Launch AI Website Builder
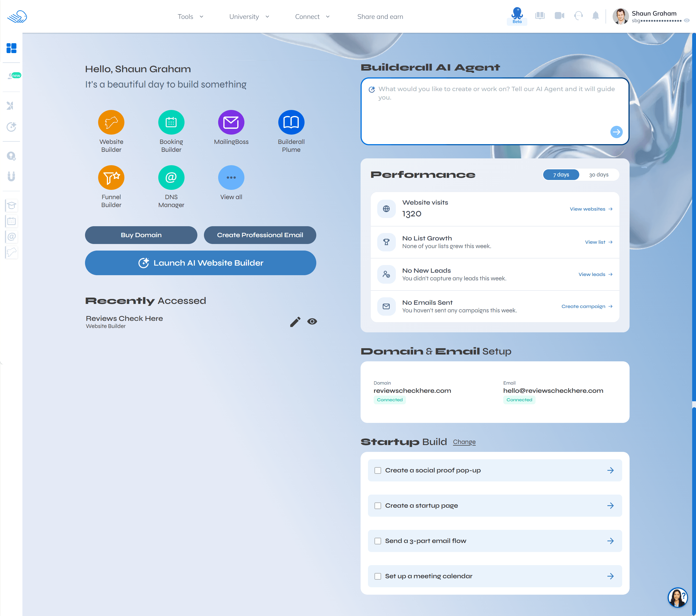Viewport: 696px width, 616px height. [x=201, y=263]
